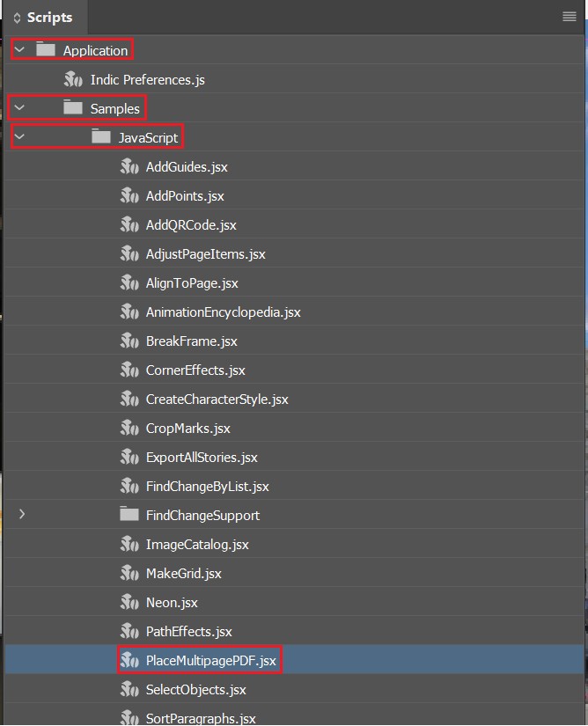This screenshot has height=726, width=588.
Task: Expand the FindChangeSupport folder chevron
Action: (22, 514)
